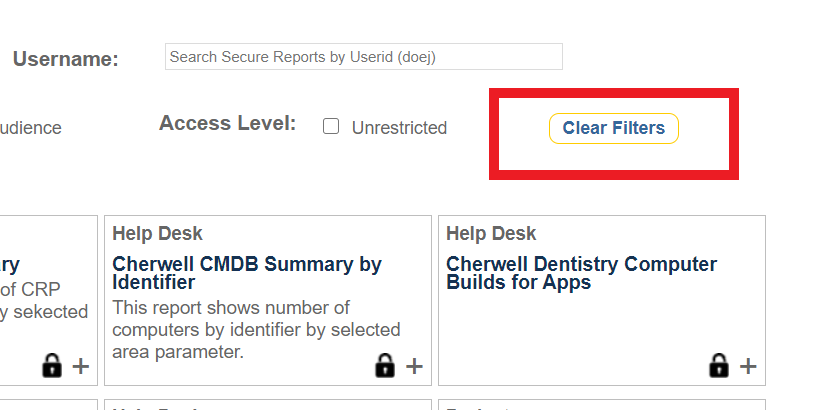Expand Cherwell CMDB Summary by Identifier with plus icon

tap(414, 366)
